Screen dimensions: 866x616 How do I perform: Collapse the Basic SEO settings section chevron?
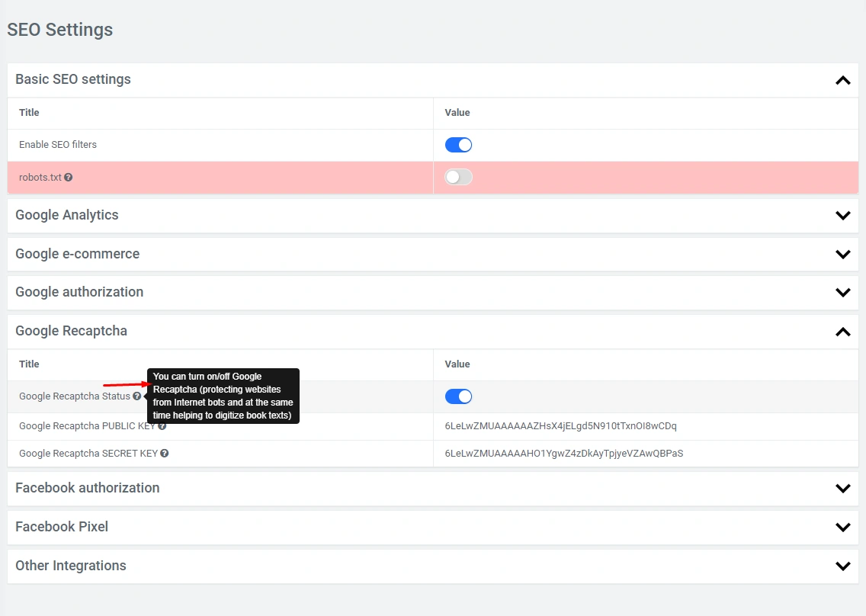pyautogui.click(x=842, y=80)
